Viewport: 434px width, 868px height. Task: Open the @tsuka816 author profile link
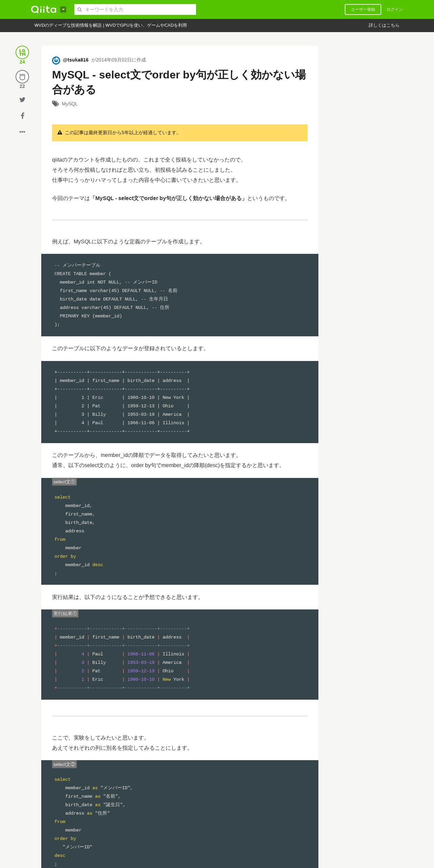(x=76, y=60)
